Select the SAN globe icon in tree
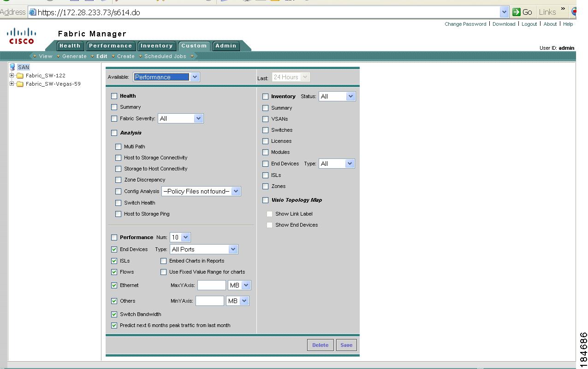588x369 pixels. tap(11, 67)
